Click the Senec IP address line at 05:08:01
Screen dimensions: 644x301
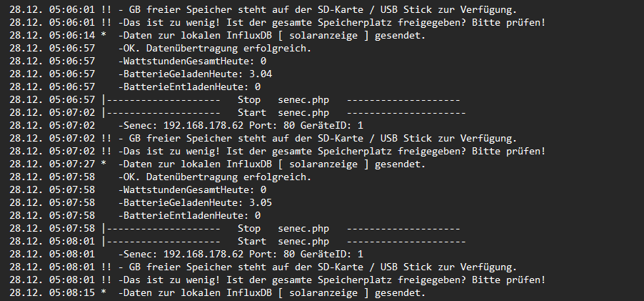pos(241,254)
